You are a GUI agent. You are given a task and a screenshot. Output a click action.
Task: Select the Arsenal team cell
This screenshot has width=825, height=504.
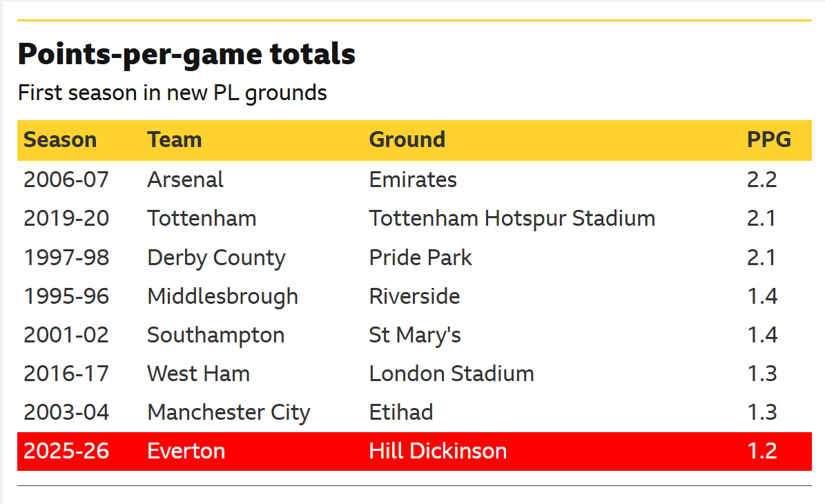point(185,180)
